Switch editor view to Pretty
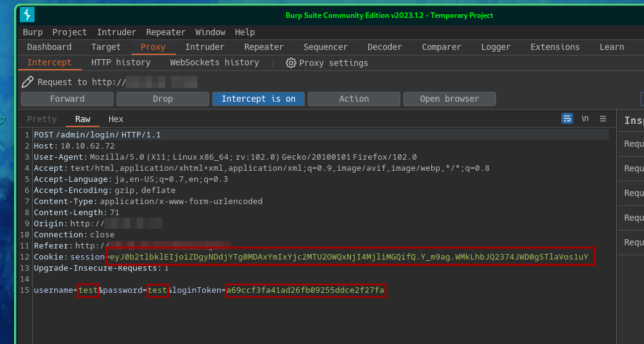The image size is (644, 344). [x=42, y=119]
